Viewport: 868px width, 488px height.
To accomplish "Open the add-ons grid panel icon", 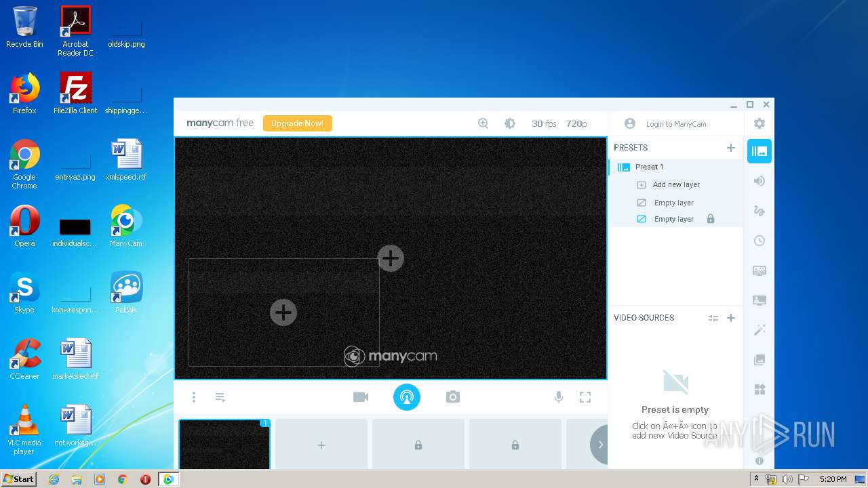I will coord(759,390).
